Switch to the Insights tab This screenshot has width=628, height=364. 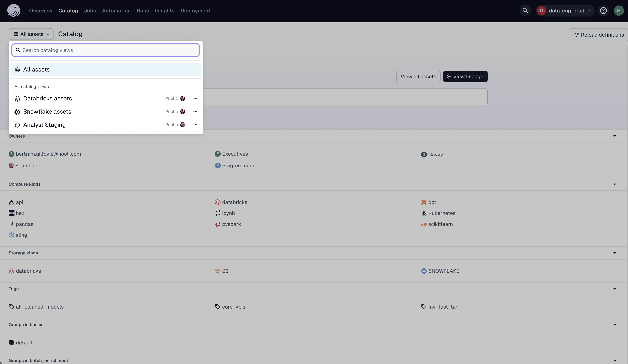point(164,10)
